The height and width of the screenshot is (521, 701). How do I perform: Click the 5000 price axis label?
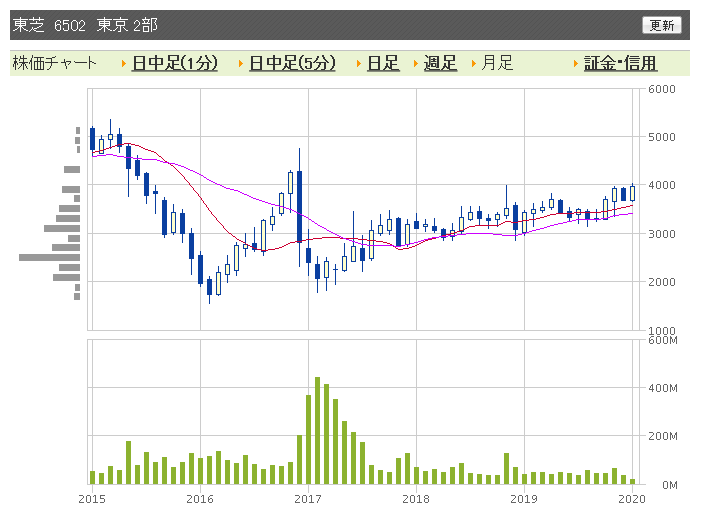[662, 137]
